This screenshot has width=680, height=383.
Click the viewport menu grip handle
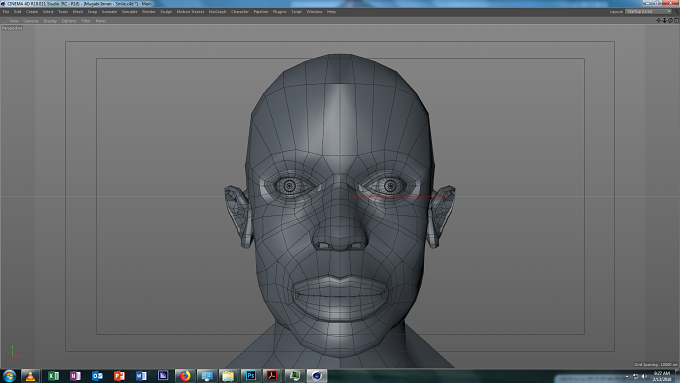4,21
